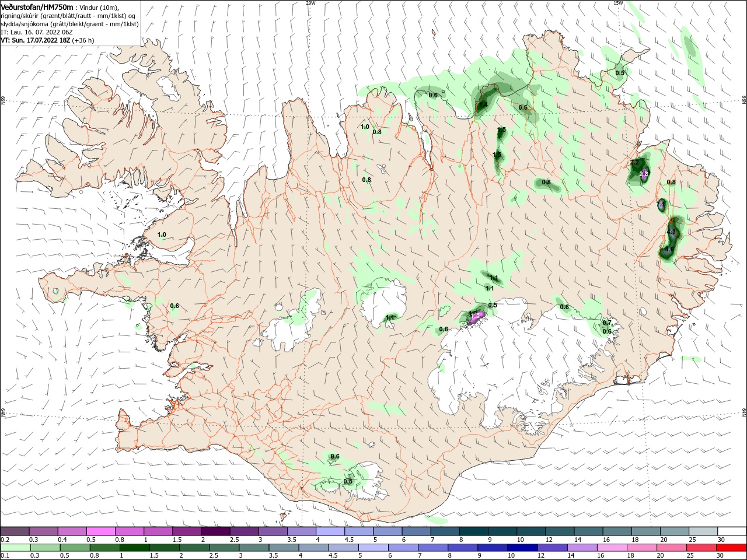Click the 7.1 precipitation value on the map
Viewport: 747px width, 560px height.
[x=661, y=205]
